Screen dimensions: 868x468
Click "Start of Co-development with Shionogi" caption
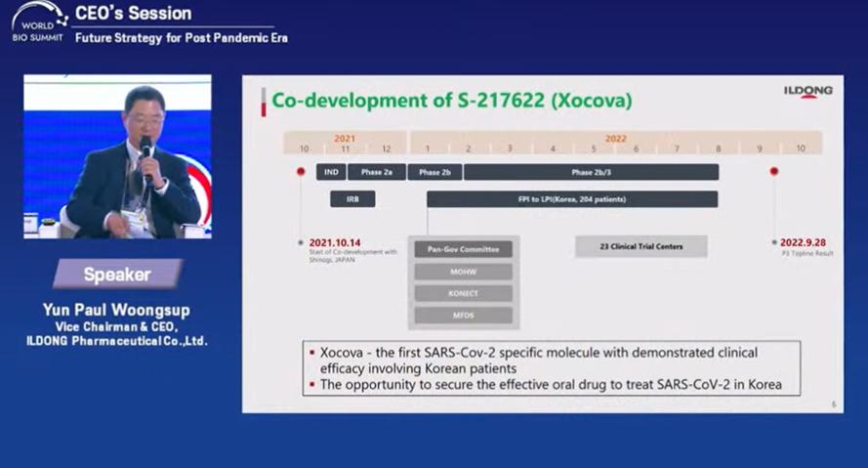[352, 256]
